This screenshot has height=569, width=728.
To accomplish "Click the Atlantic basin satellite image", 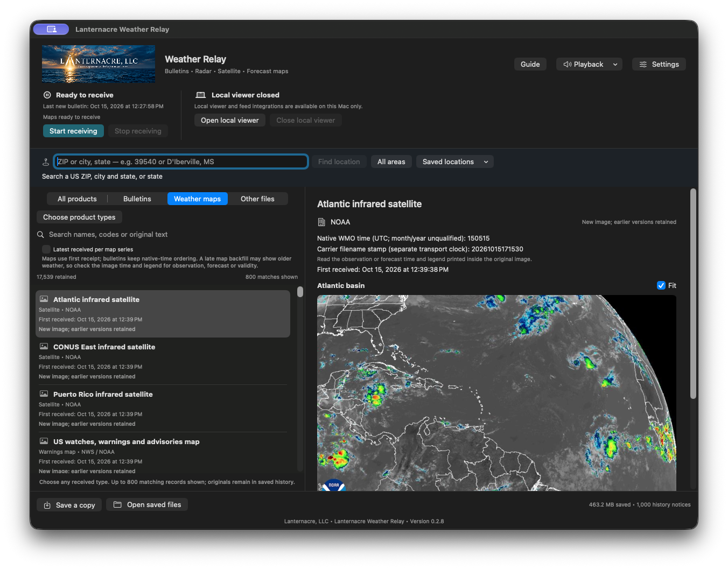I will point(496,393).
